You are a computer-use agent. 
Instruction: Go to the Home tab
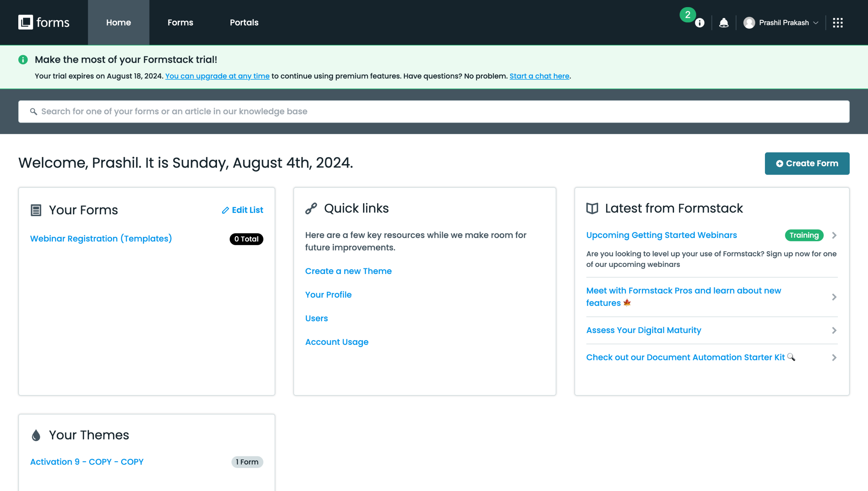[x=118, y=22]
